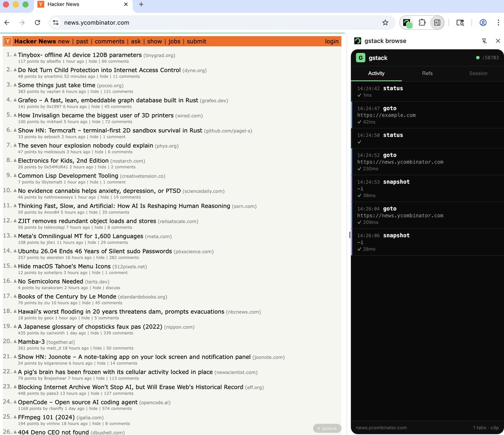Upvote the FFmpeg 101 story
This screenshot has height=435, width=504.
[x=15, y=417]
